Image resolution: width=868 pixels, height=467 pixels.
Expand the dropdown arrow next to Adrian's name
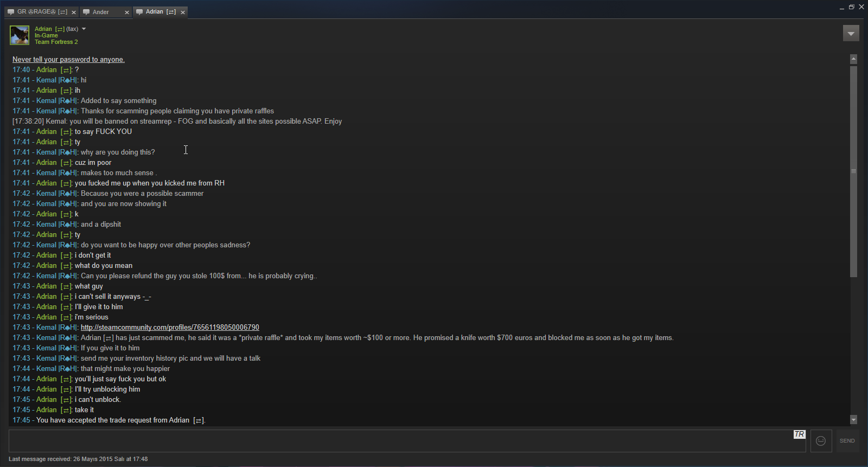pyautogui.click(x=84, y=29)
